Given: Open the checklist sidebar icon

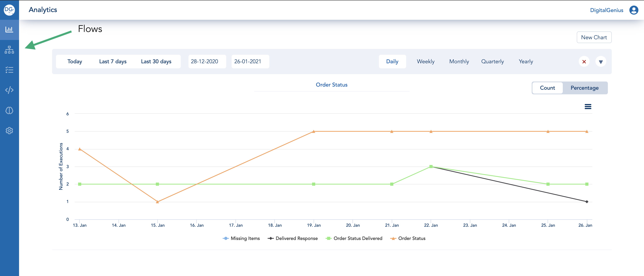Looking at the screenshot, I should click(x=9, y=70).
